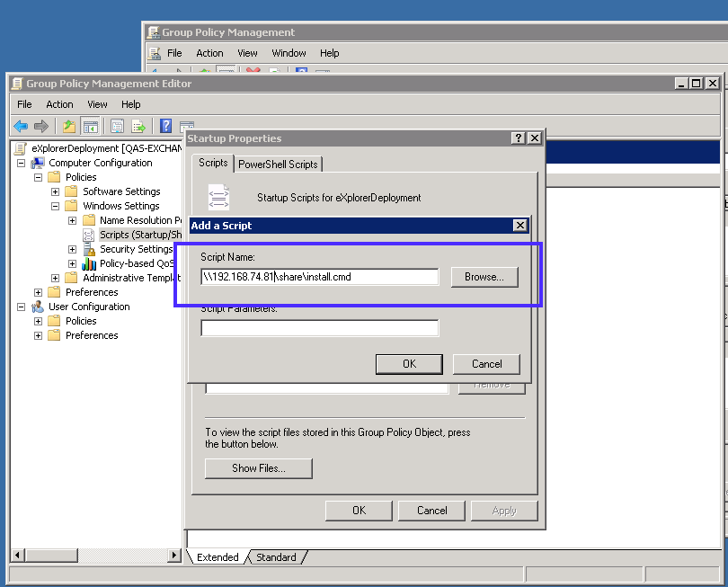
Task: Click the MMC icon in Group Policy Management menu bar
Action: tap(155, 53)
